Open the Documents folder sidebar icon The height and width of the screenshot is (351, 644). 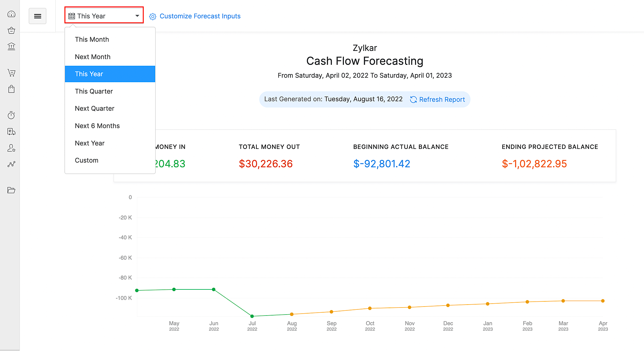pyautogui.click(x=11, y=190)
